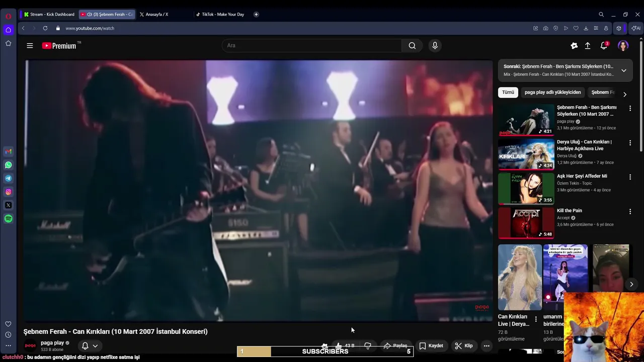The width and height of the screenshot is (644, 362).
Task: Open the YouTube account avatar menu
Action: [x=623, y=46]
